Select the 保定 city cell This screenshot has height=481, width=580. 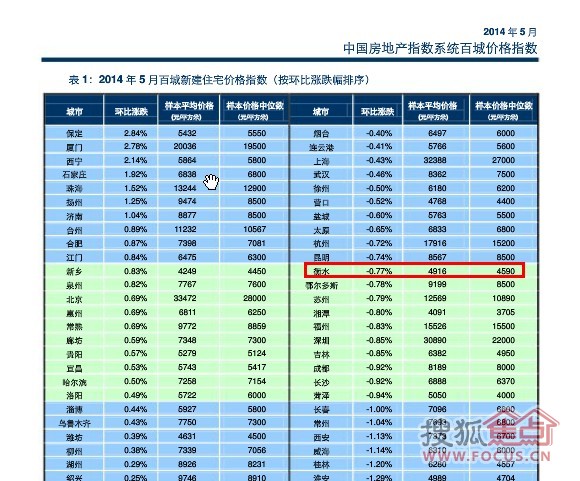(x=74, y=133)
